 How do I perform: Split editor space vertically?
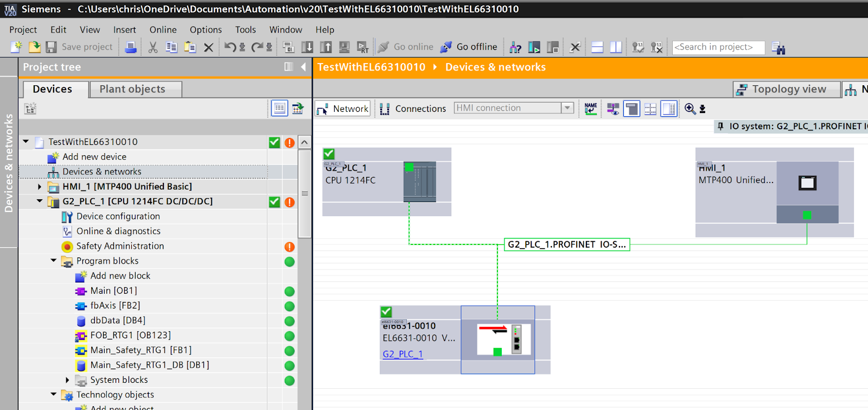[x=616, y=47]
